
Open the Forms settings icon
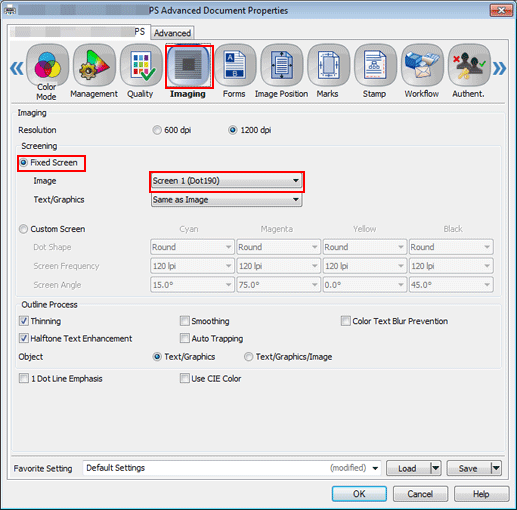235,66
